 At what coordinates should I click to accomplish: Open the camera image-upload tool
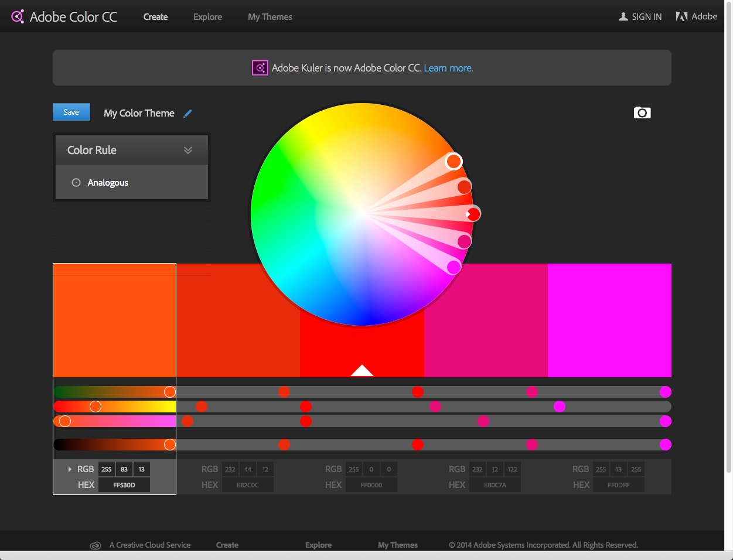click(x=642, y=112)
